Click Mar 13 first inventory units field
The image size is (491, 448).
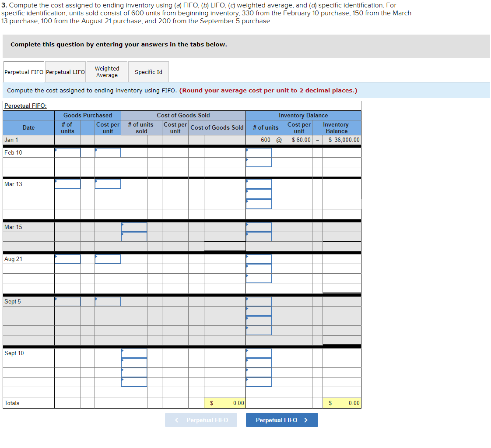pos(259,184)
